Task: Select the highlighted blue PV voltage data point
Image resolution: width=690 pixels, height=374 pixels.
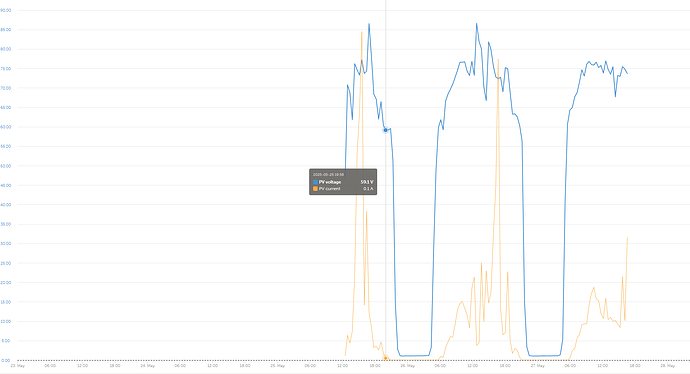Action: 385,130
